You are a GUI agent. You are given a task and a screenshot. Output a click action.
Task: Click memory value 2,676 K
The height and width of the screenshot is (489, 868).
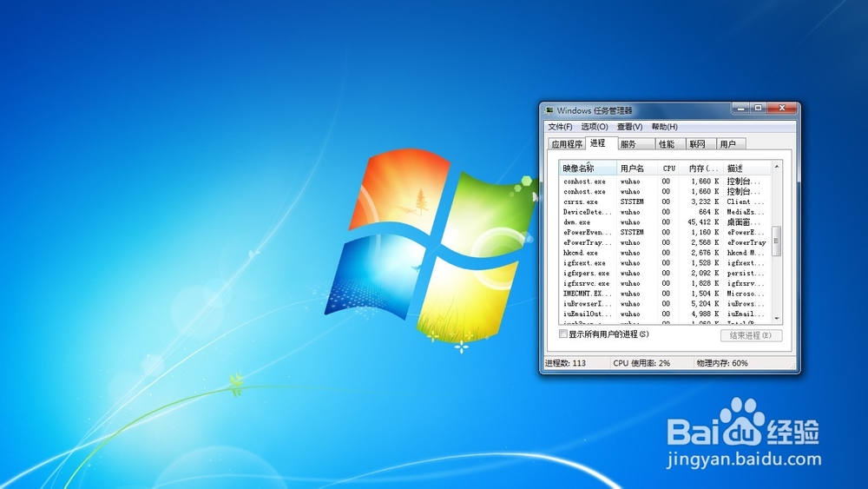pos(705,253)
